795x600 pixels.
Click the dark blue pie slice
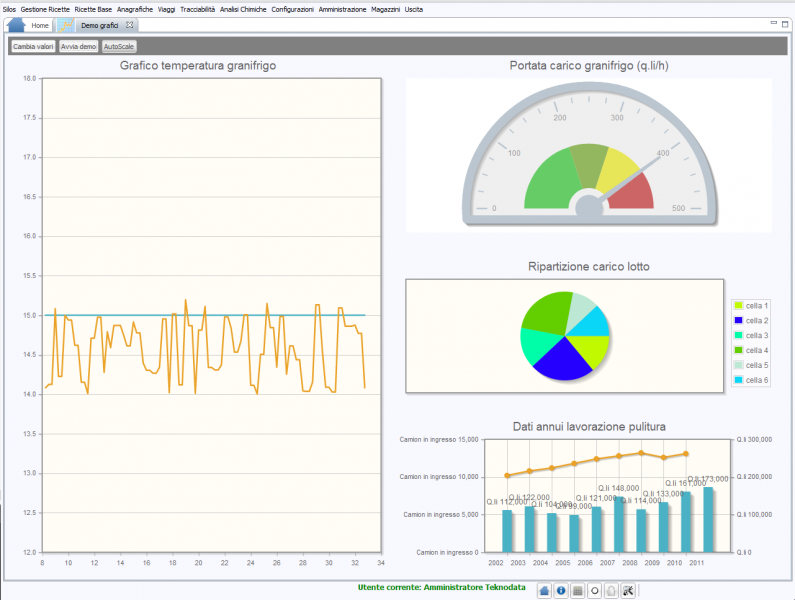tap(563, 361)
